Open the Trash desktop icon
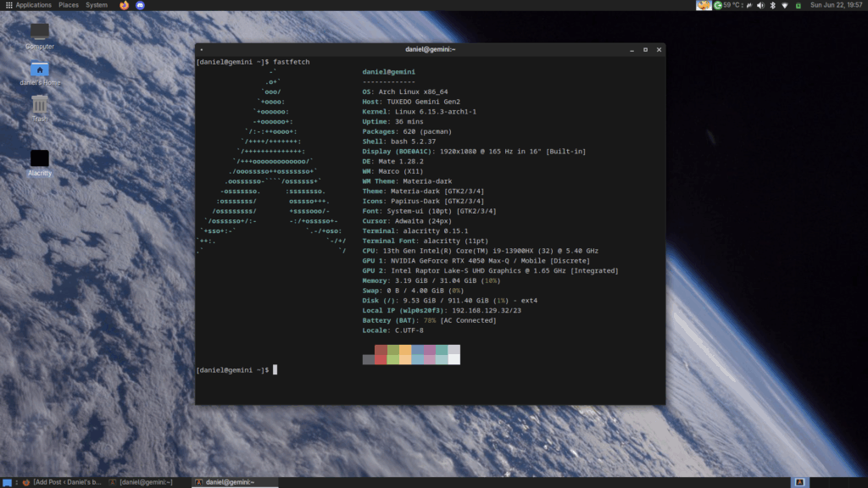This screenshot has width=868, height=488. tap(39, 108)
